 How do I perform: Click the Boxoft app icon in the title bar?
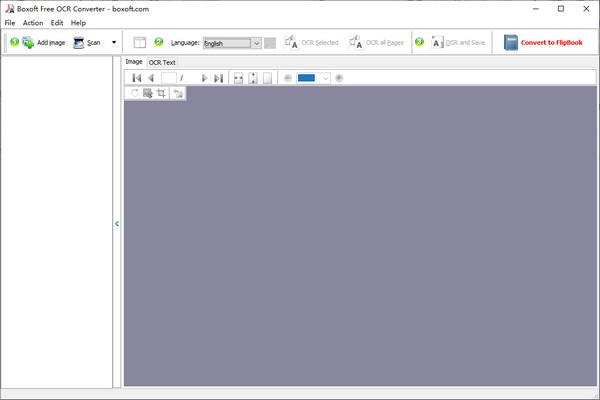9,8
